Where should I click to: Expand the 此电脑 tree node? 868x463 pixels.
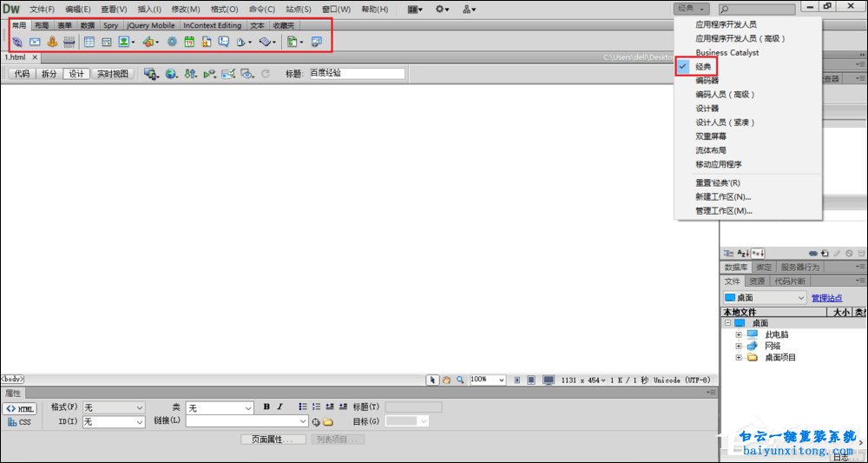[x=739, y=334]
